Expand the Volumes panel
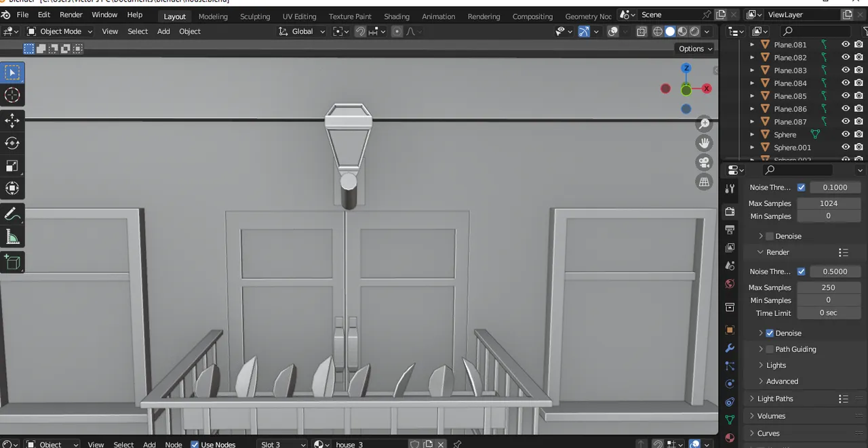Screen dimensions: 868x448 pos(752,416)
